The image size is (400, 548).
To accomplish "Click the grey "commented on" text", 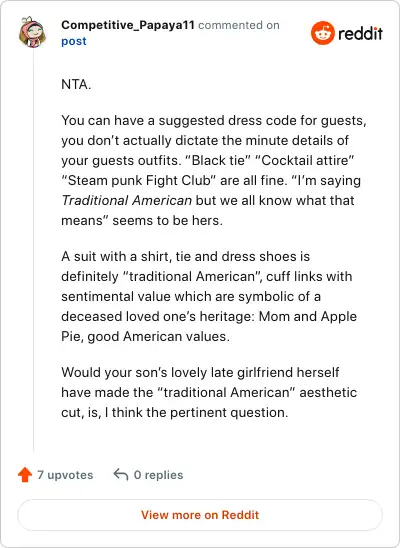I will pos(239,25).
